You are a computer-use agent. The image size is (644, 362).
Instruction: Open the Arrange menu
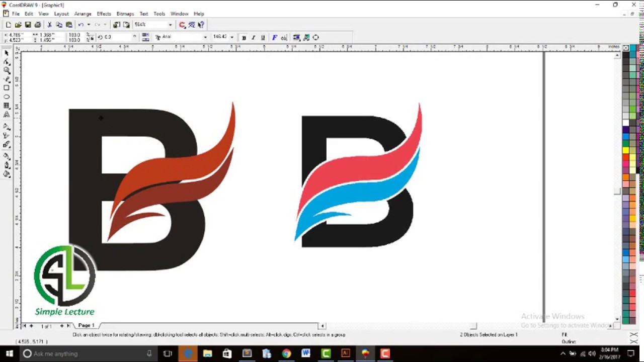point(83,14)
